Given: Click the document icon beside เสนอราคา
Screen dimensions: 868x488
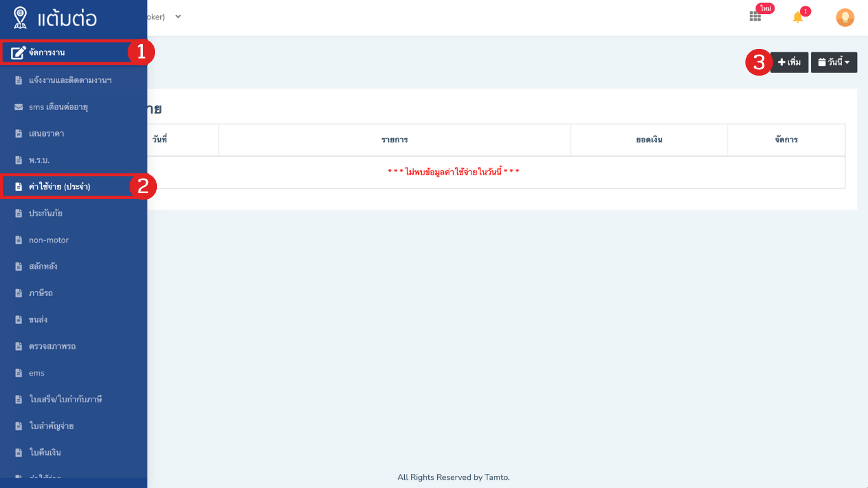Looking at the screenshot, I should pos(18,133).
